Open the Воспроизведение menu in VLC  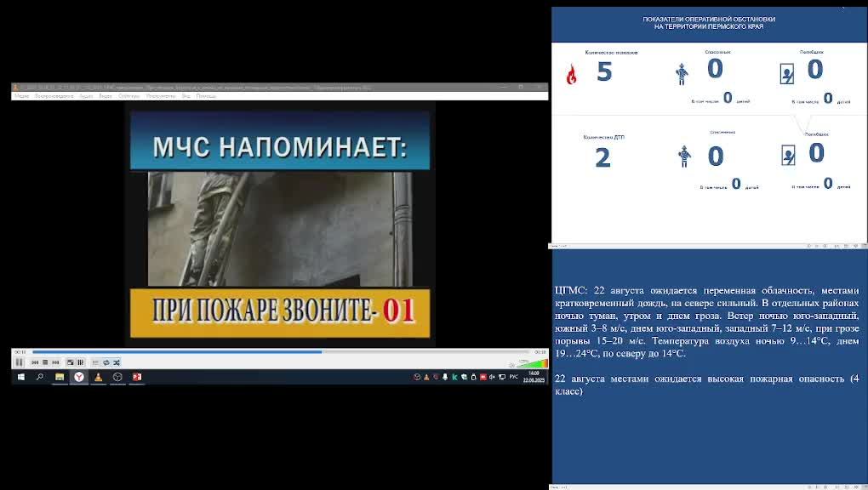(54, 96)
